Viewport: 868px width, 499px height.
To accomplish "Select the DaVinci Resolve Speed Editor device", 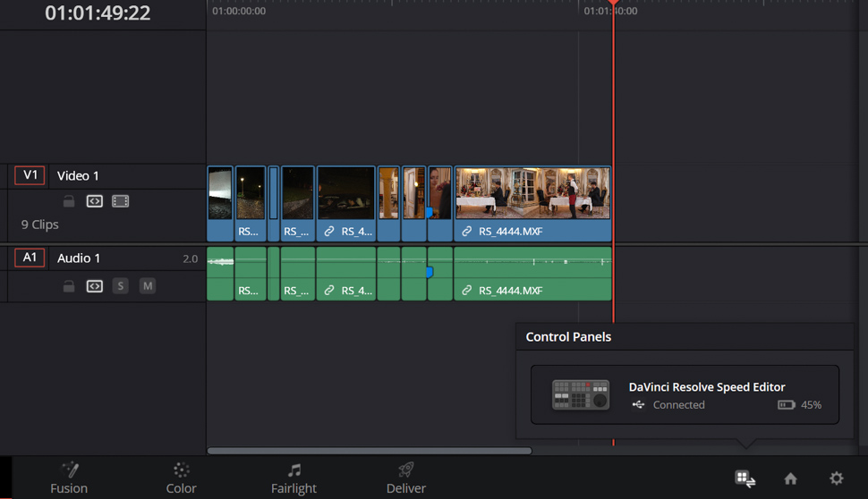I will pyautogui.click(x=685, y=394).
